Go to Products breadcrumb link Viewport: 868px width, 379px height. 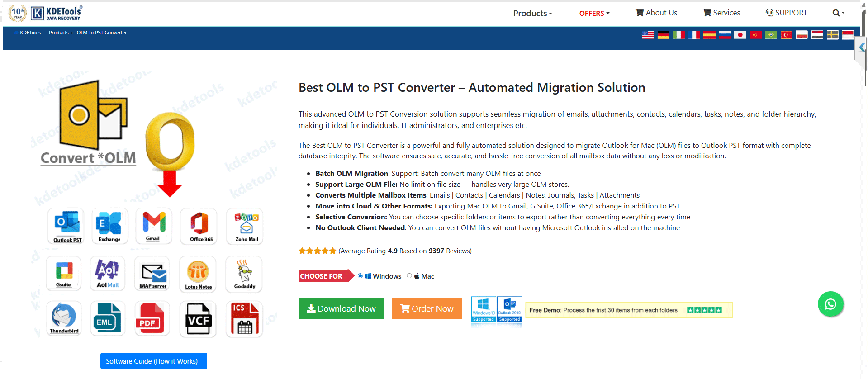(59, 33)
